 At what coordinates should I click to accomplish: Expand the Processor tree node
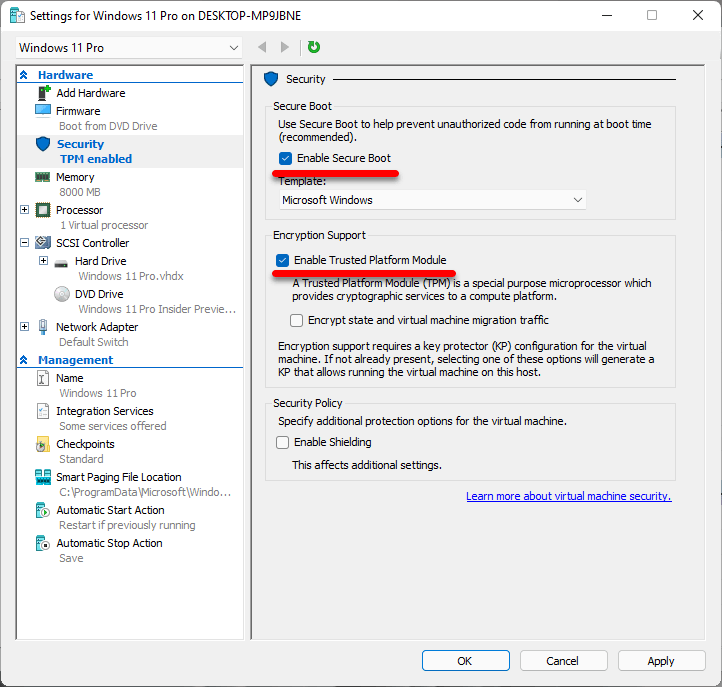(x=25, y=210)
